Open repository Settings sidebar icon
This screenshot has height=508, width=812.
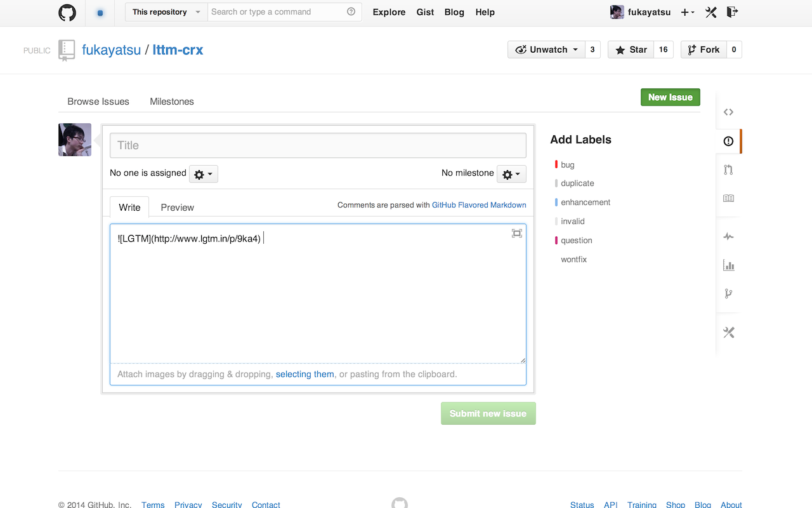point(728,332)
